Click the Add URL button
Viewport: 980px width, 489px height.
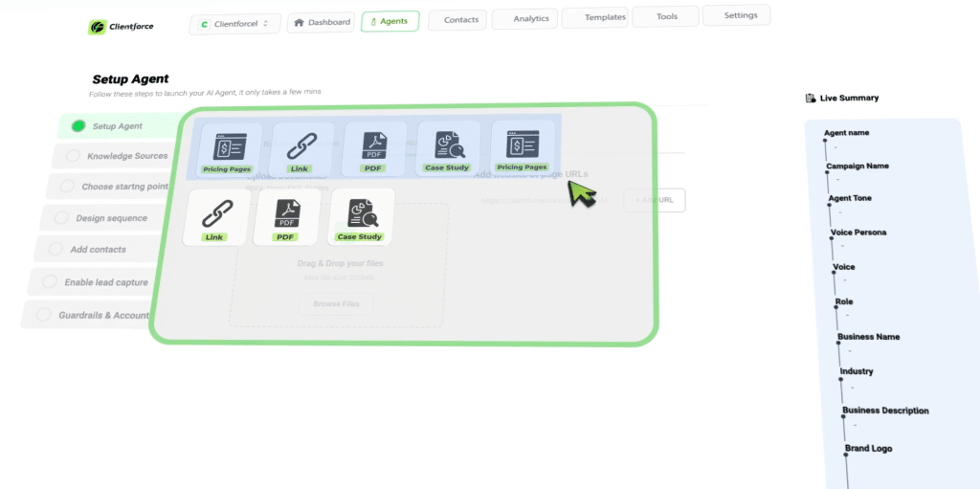[655, 200]
